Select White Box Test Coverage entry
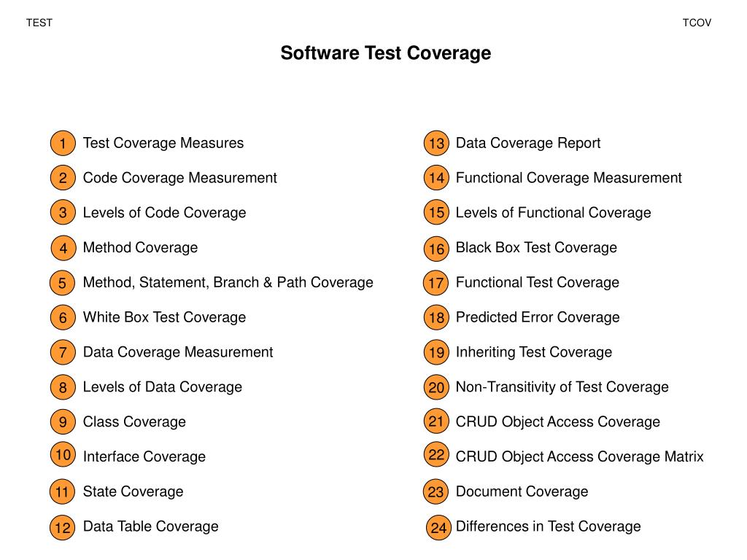Image resolution: width=747 pixels, height=560 pixels. [164, 317]
